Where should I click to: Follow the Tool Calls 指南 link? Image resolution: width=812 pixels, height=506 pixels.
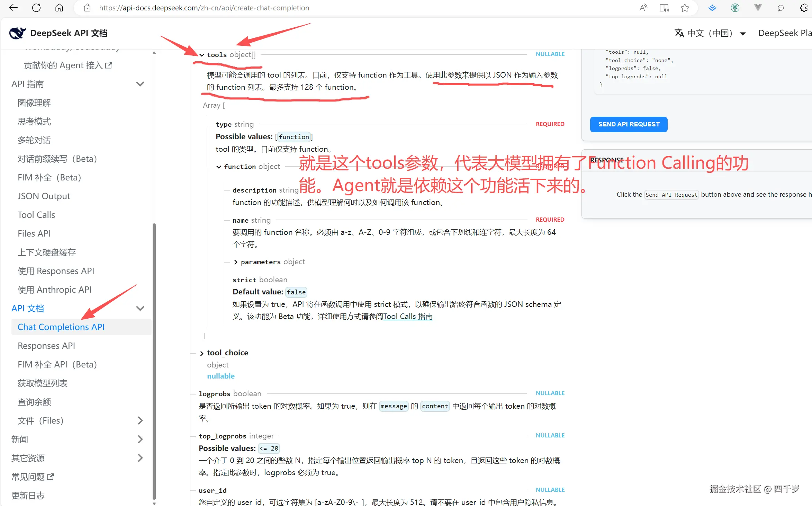[408, 316]
